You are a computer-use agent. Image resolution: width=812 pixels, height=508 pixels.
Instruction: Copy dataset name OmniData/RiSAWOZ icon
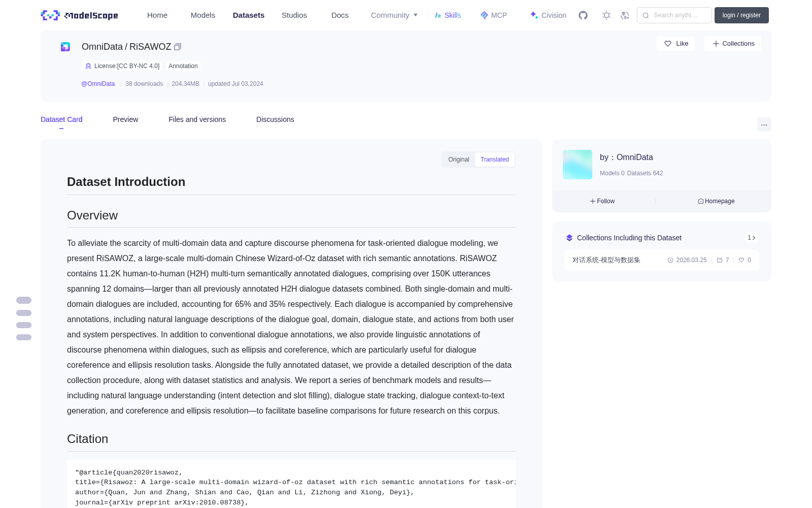(x=178, y=47)
